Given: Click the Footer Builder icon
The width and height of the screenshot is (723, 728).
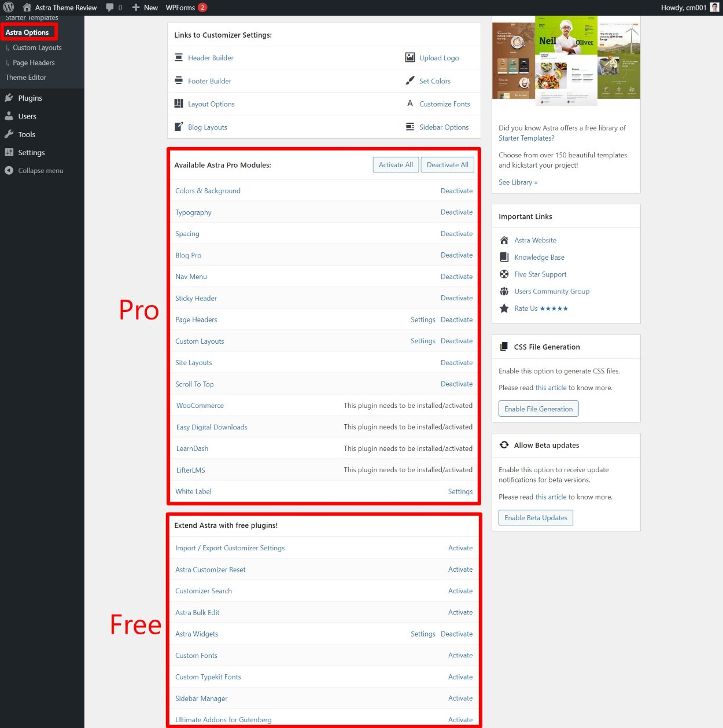Looking at the screenshot, I should tap(179, 80).
